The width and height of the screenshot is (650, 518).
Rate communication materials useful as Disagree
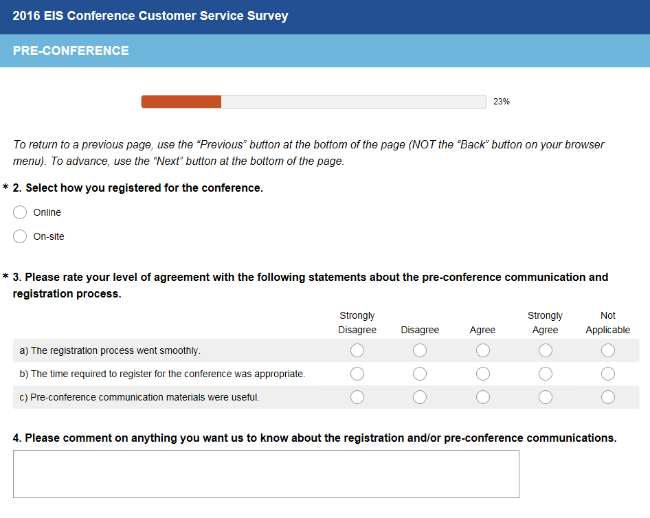coord(420,397)
